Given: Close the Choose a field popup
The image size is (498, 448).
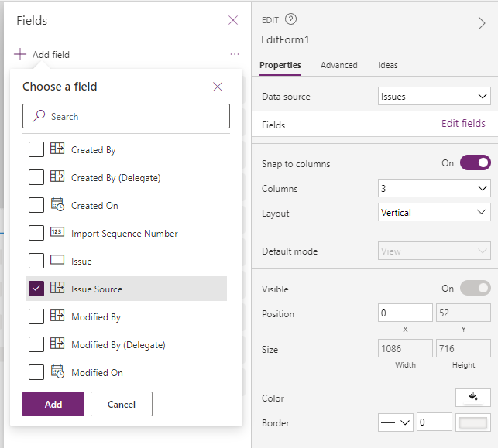Looking at the screenshot, I should [x=218, y=87].
